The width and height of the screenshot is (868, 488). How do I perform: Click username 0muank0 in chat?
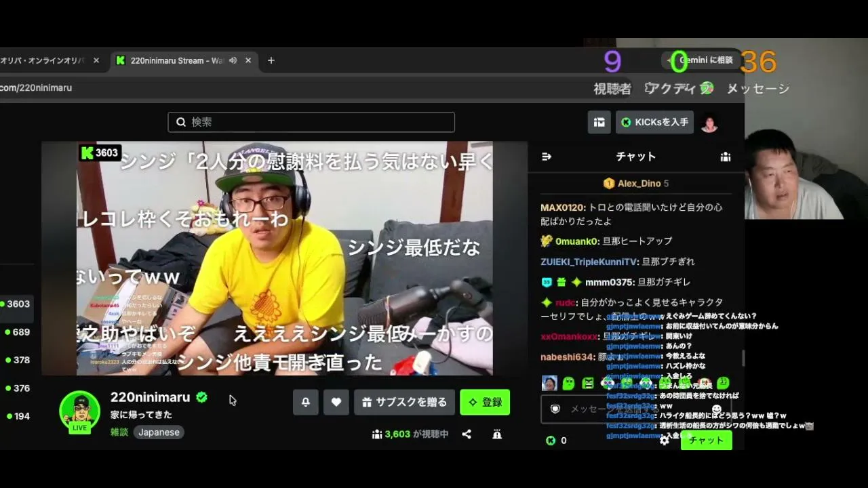click(x=577, y=241)
